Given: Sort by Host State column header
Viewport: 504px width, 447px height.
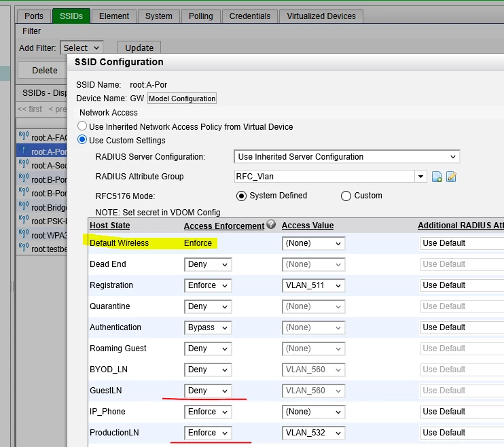Looking at the screenshot, I should click(x=110, y=226).
